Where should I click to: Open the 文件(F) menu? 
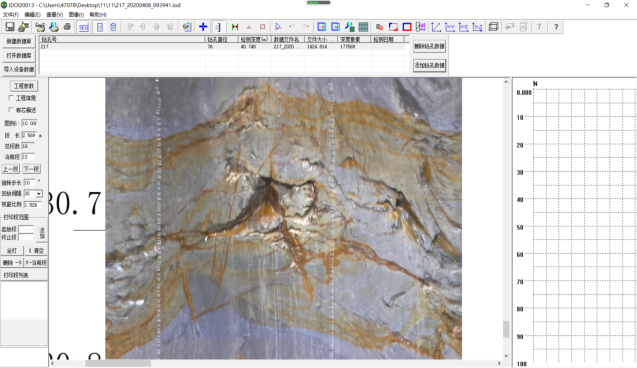click(x=11, y=15)
